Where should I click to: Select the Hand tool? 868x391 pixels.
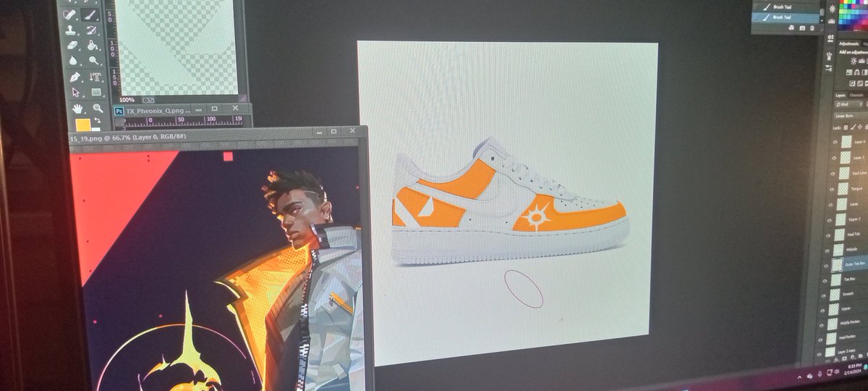click(x=76, y=109)
